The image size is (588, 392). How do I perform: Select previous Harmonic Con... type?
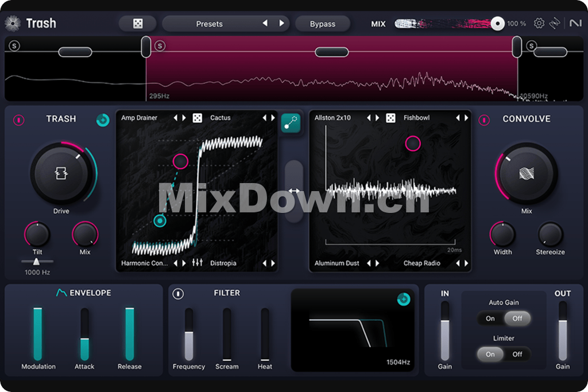point(175,263)
